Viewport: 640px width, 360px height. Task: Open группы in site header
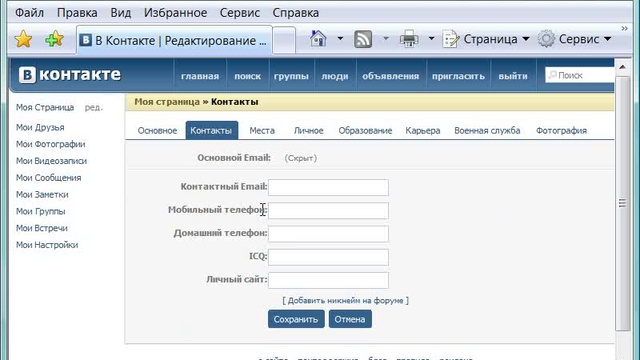291,76
